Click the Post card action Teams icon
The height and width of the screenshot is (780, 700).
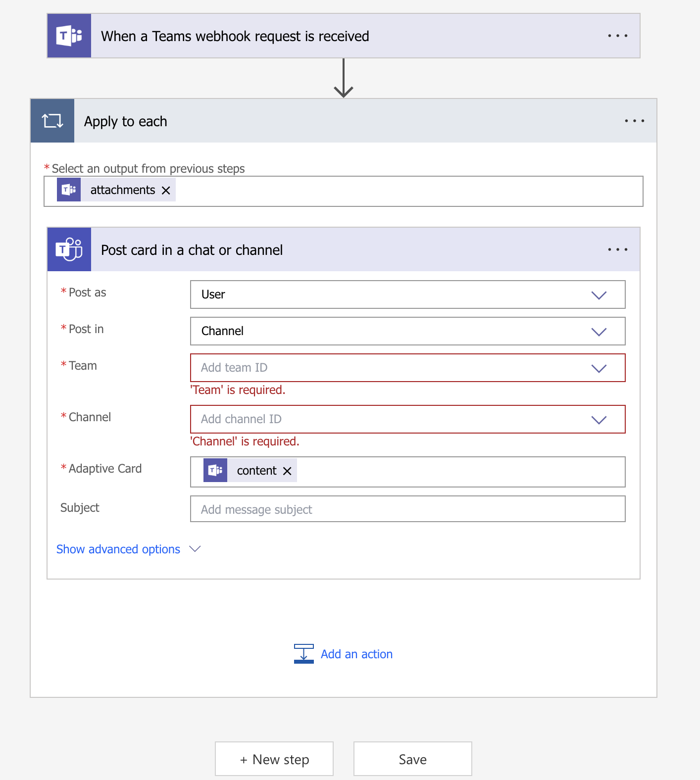69,249
